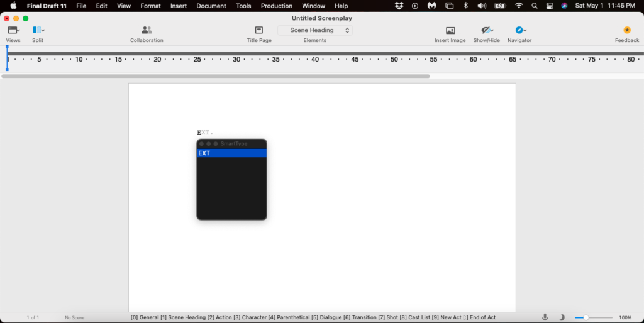
Task: Click the microphone dictation icon in status bar
Action: (x=545, y=317)
